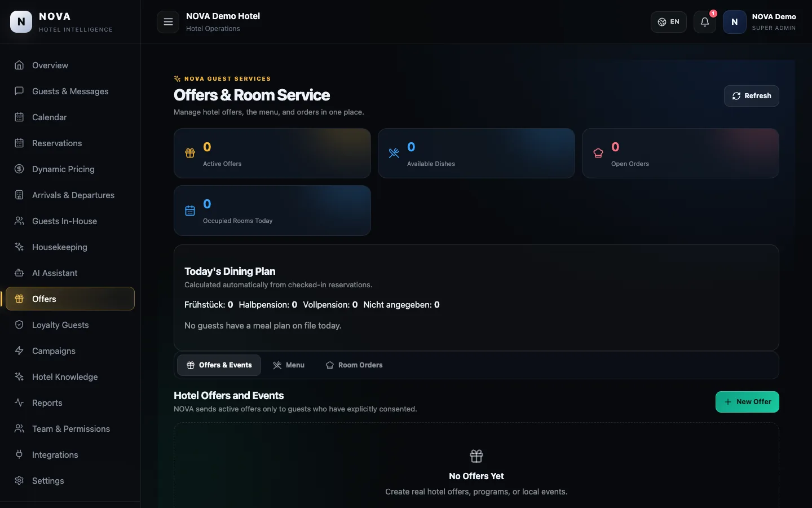
Task: Open the notifications bell
Action: (705, 22)
